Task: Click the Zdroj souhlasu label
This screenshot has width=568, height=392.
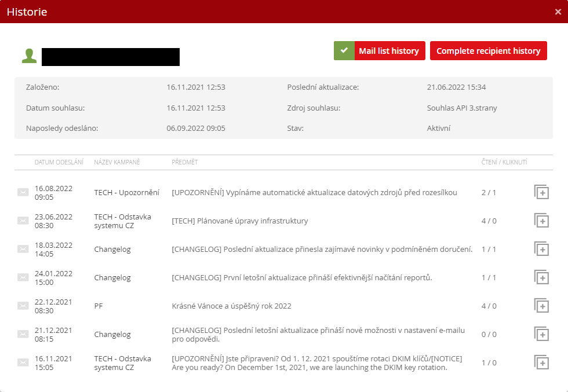Action: coord(314,108)
